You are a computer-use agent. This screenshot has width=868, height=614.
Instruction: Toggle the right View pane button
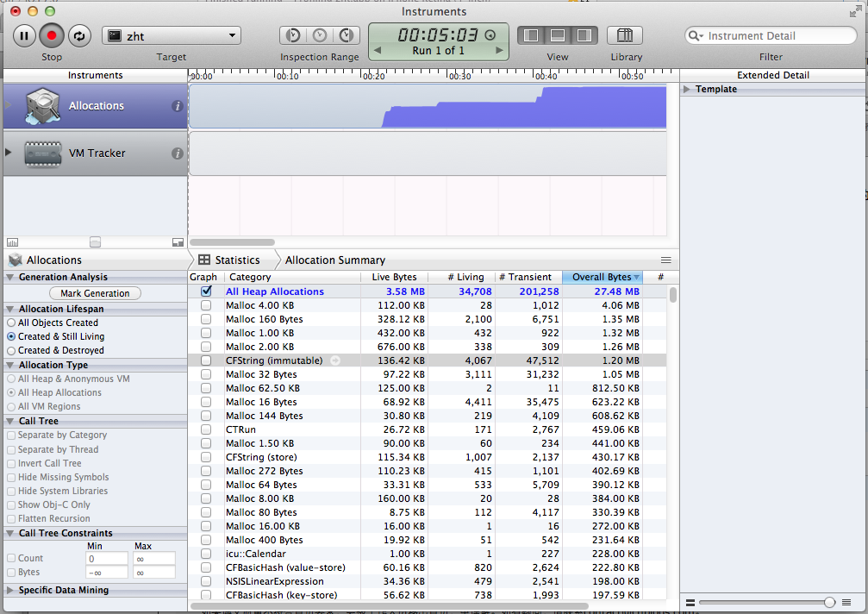click(584, 35)
